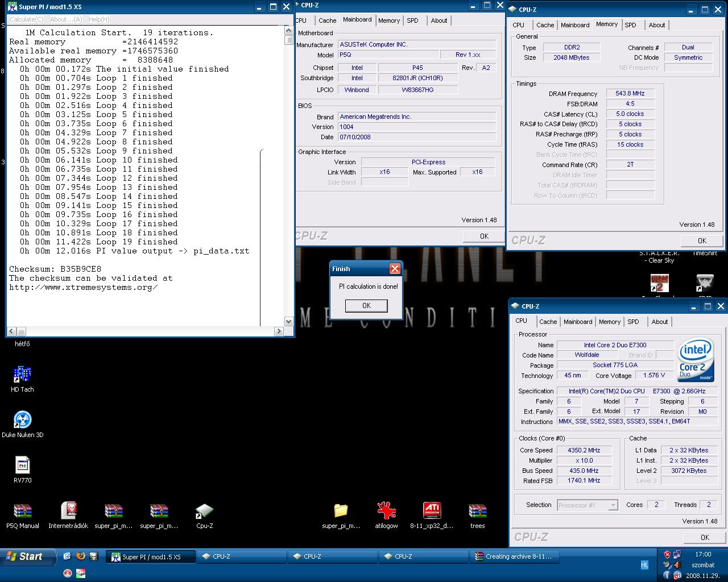Select CPU tab in Memory CPU-Z window
Image resolution: width=728 pixels, height=582 pixels.
[518, 25]
